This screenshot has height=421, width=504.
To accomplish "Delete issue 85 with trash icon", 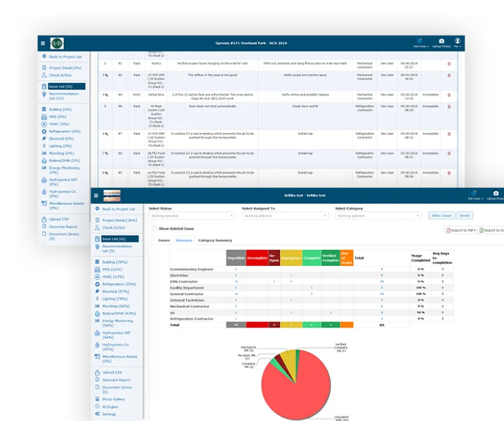I will [449, 173].
